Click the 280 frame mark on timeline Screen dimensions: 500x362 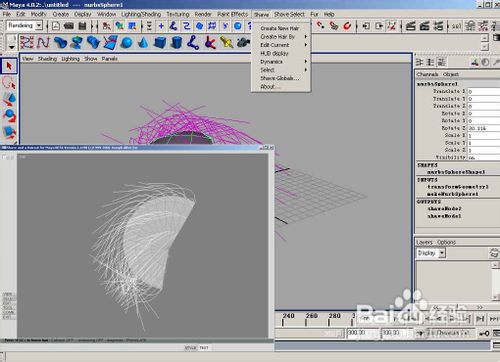click(334, 316)
